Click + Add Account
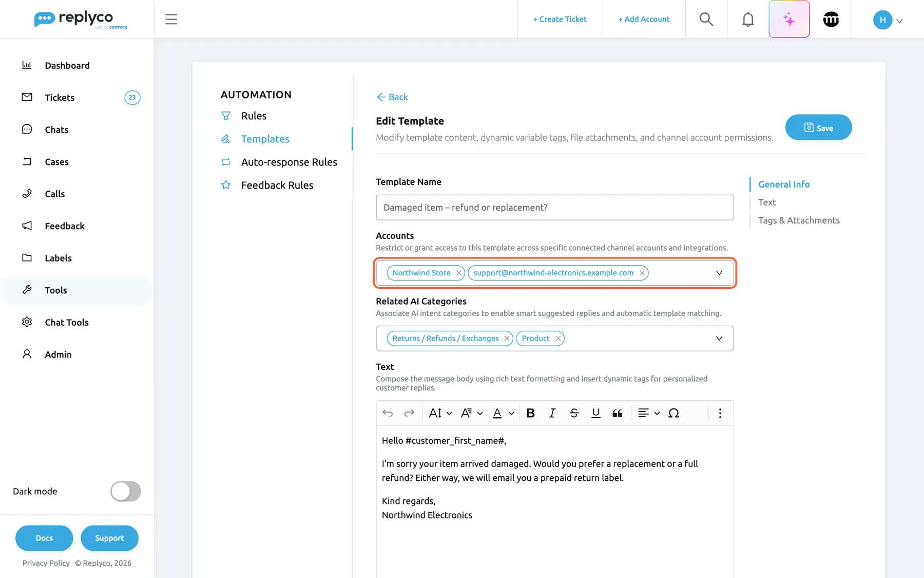The image size is (924, 578). [x=644, y=19]
